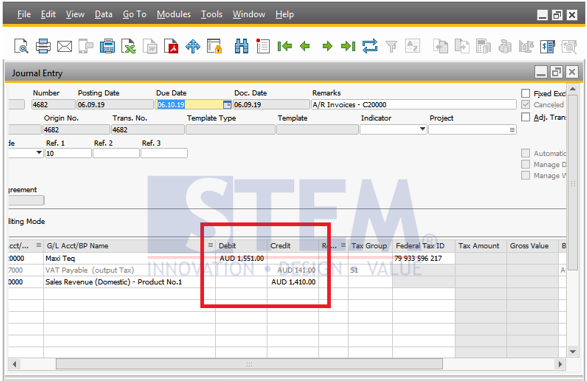Open the Edit menu

(x=48, y=14)
